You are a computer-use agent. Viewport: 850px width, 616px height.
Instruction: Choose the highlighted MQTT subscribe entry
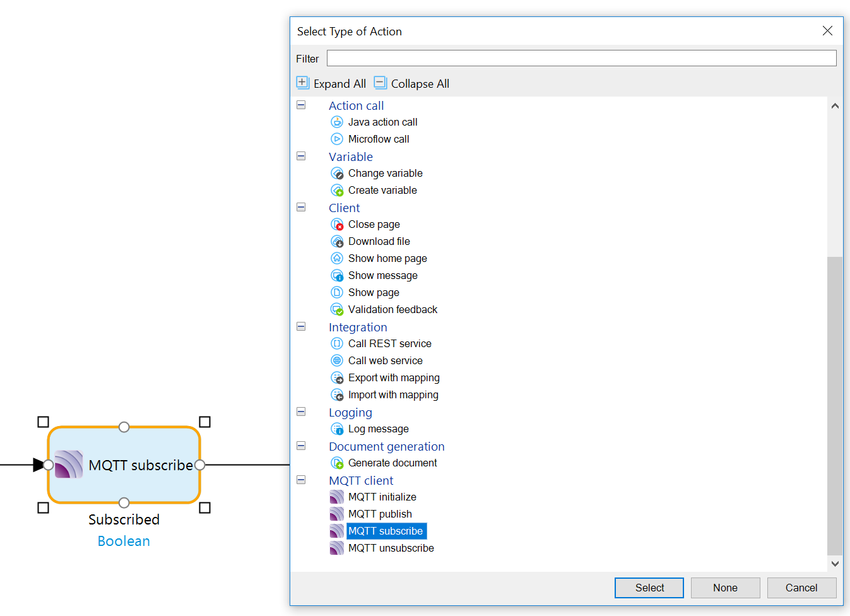[x=386, y=531]
